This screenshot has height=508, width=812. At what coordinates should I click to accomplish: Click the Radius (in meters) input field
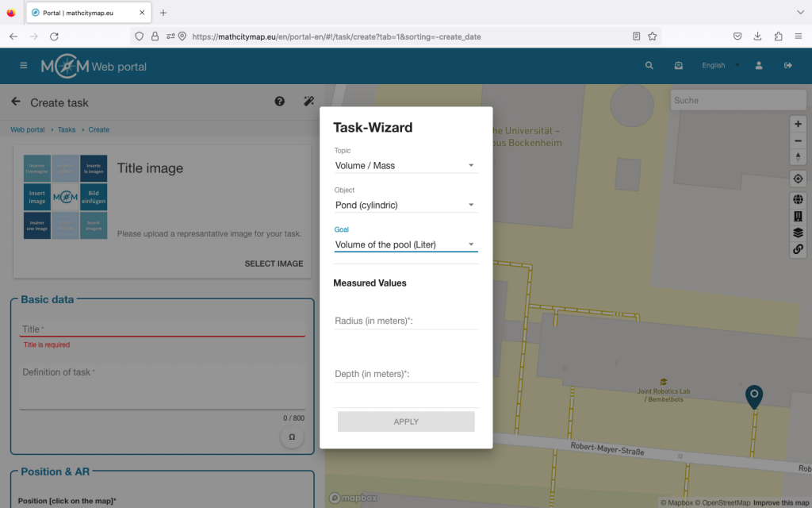tap(405, 321)
